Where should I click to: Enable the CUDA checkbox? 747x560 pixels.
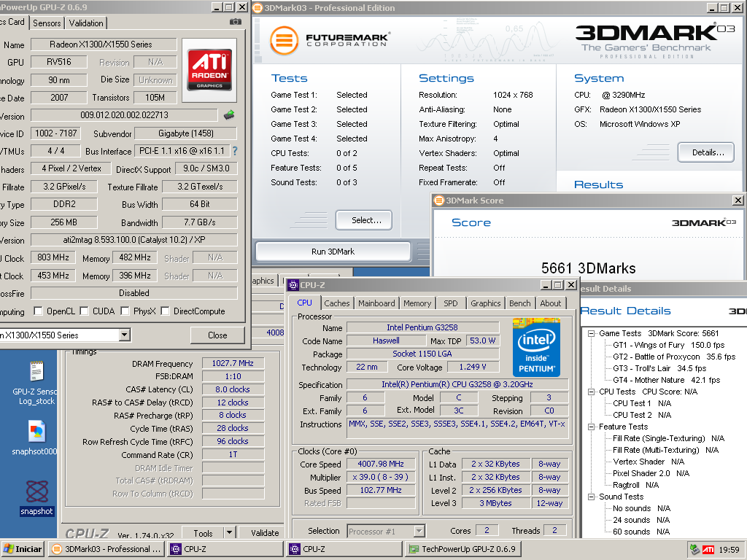coord(84,311)
